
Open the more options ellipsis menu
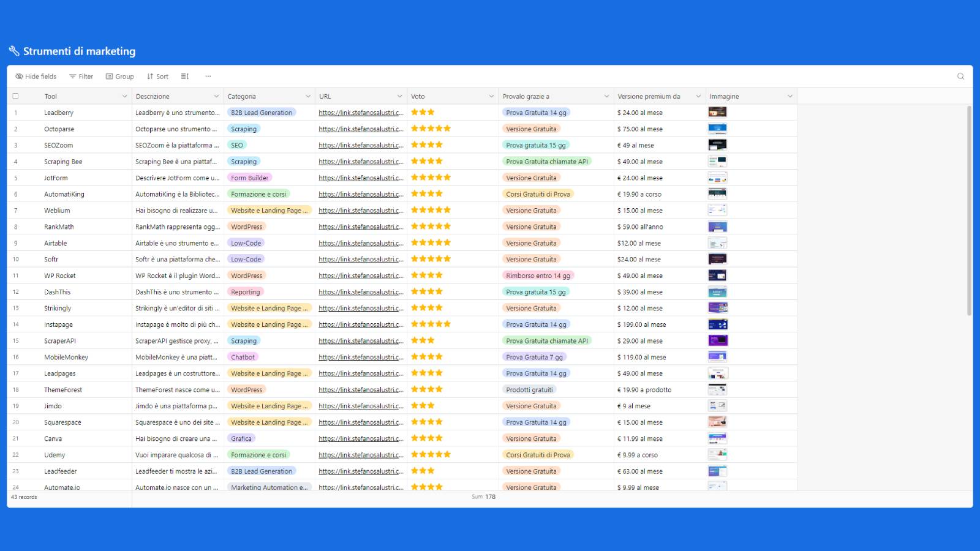click(x=208, y=77)
